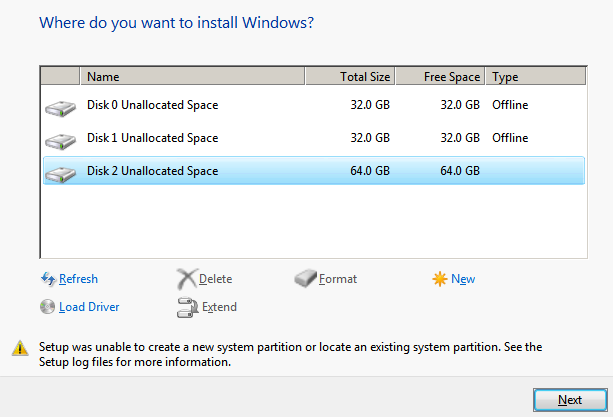Sort by the Total Size column header

point(350,76)
